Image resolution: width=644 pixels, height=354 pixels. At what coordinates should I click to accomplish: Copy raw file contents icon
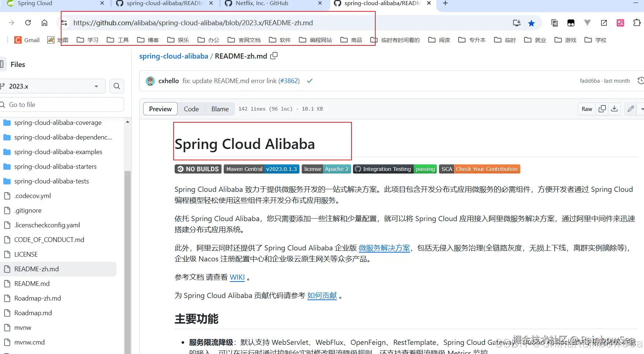tap(602, 109)
